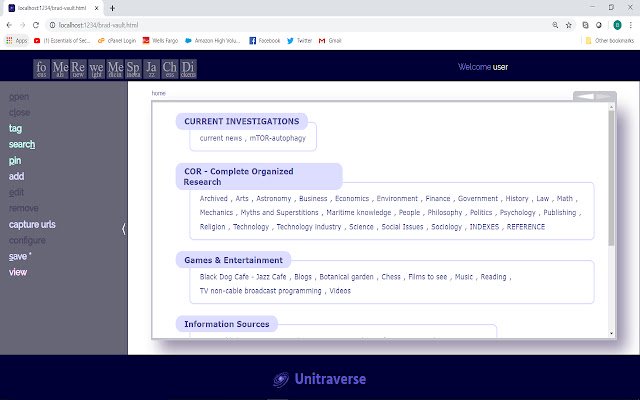Click the 'Welcome user' greeting

(483, 67)
